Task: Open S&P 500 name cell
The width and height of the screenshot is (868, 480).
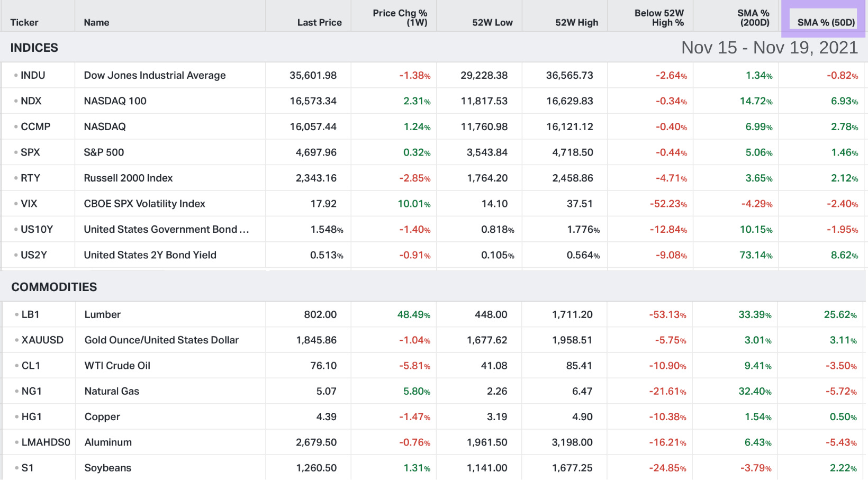Action: pyautogui.click(x=104, y=152)
